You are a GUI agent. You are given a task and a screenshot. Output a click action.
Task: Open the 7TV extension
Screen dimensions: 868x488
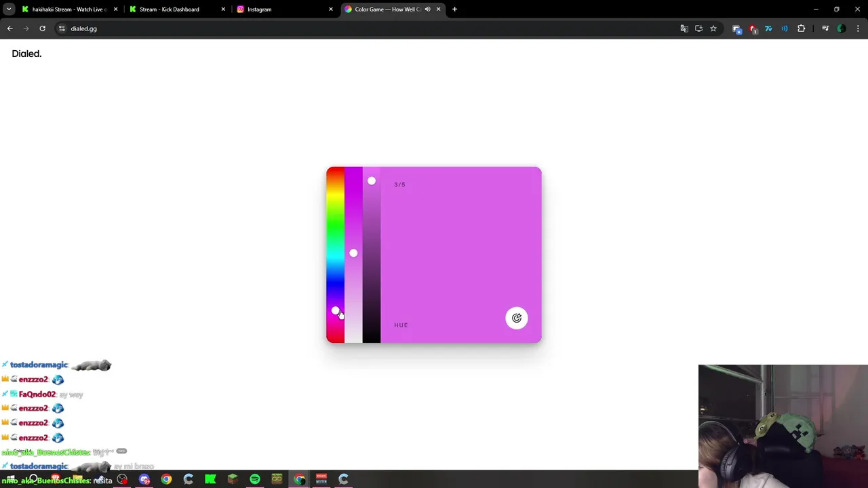tap(768, 28)
